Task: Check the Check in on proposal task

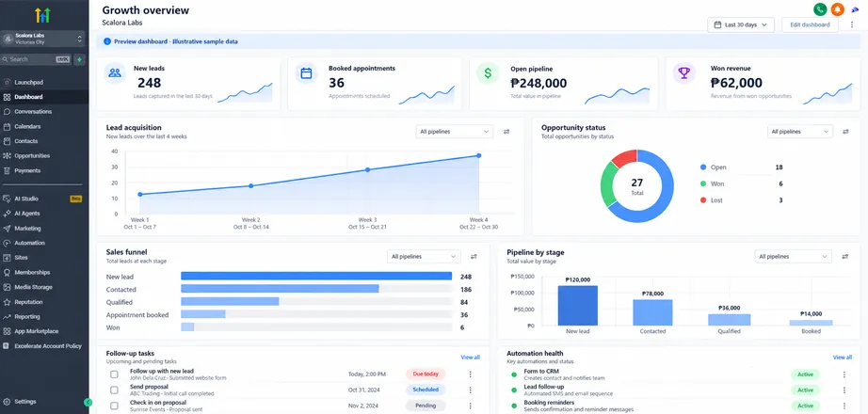Action: [x=114, y=406]
